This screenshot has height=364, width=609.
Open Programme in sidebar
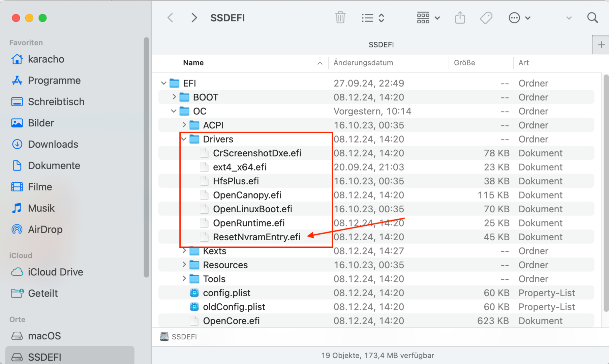click(46, 81)
